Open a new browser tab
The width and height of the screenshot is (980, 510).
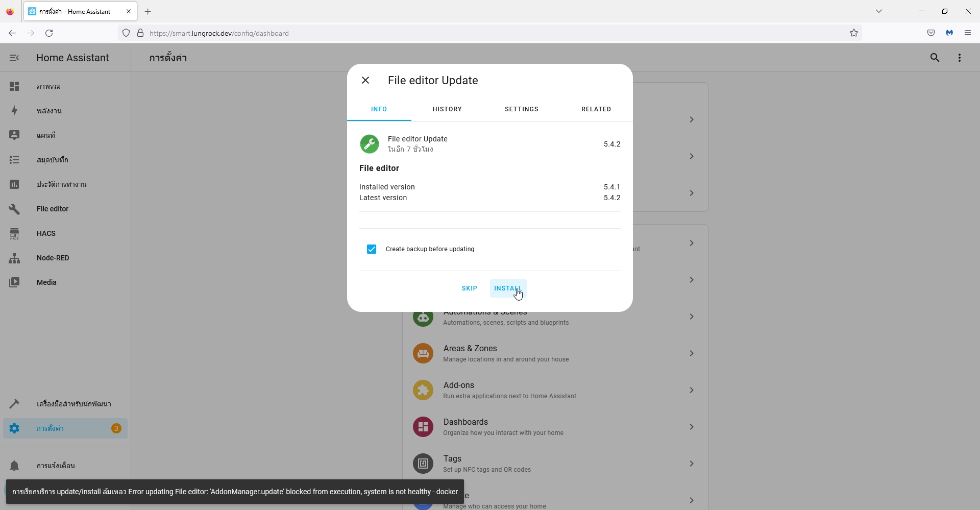click(148, 11)
